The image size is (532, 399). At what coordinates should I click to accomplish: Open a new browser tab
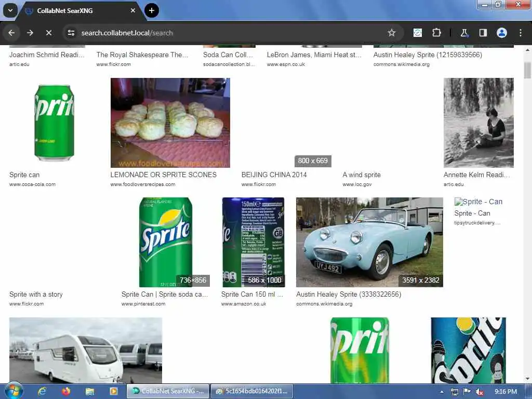click(152, 10)
